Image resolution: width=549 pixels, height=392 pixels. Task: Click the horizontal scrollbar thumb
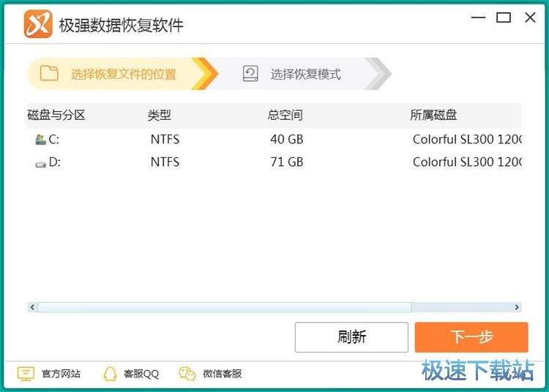coord(224,308)
